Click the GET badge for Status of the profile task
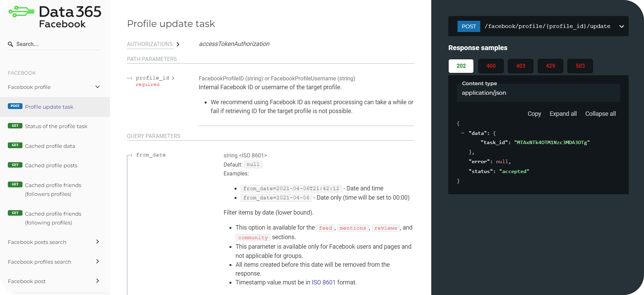The image size is (644, 295). pyautogui.click(x=15, y=126)
